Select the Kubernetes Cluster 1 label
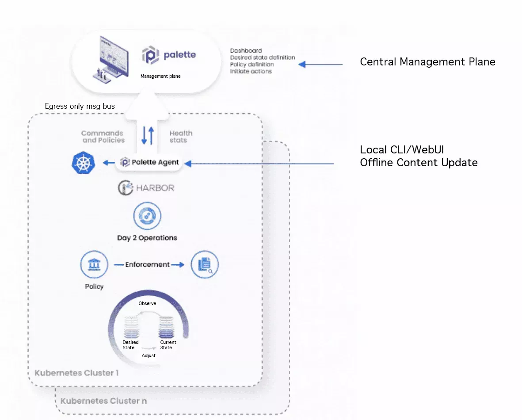 76,373
